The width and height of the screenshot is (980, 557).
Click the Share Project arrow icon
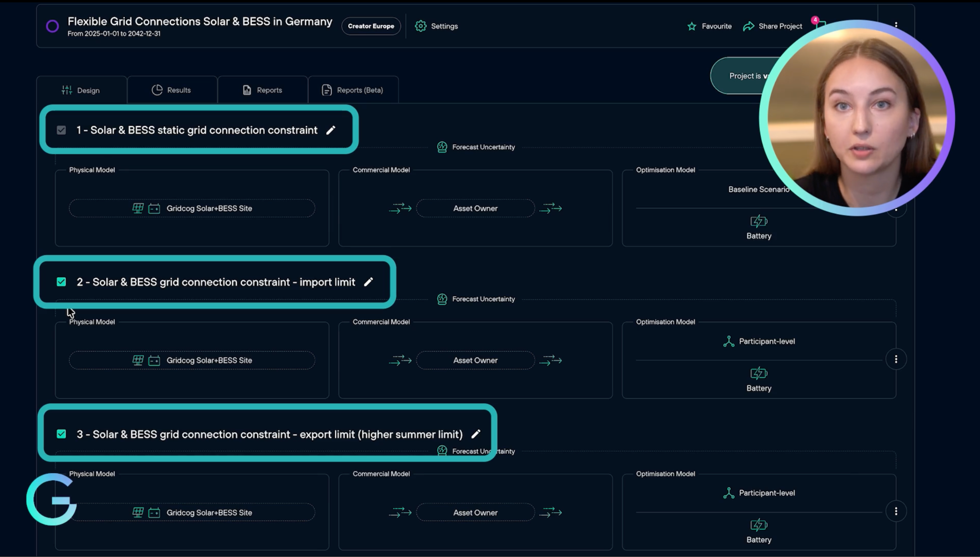click(748, 26)
